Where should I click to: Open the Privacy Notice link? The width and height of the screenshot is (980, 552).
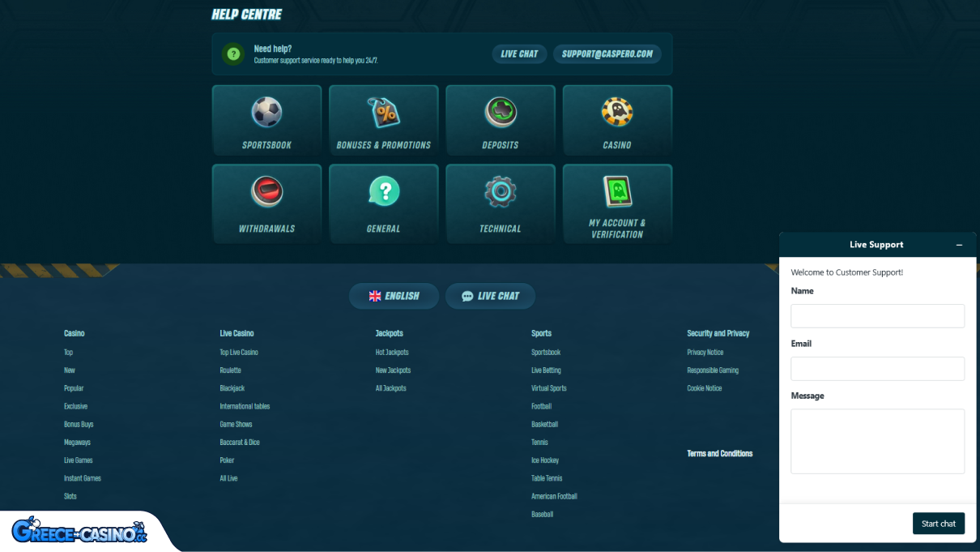pos(705,353)
